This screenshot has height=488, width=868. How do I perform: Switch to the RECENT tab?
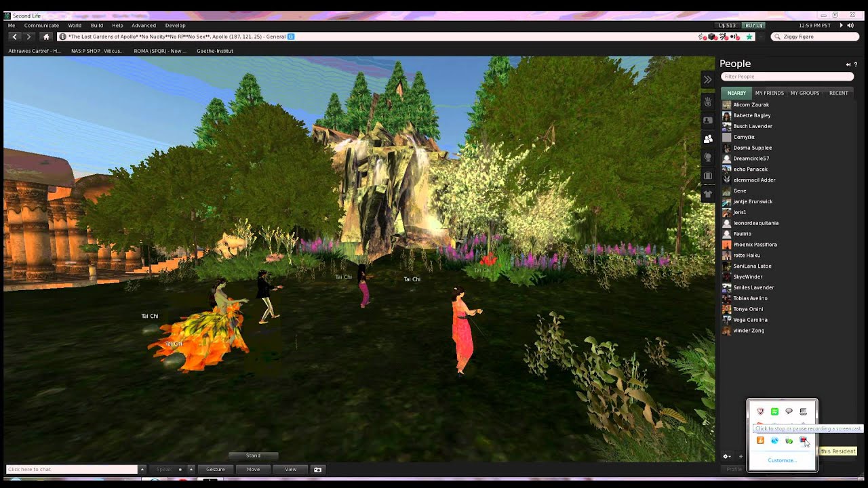coord(838,93)
